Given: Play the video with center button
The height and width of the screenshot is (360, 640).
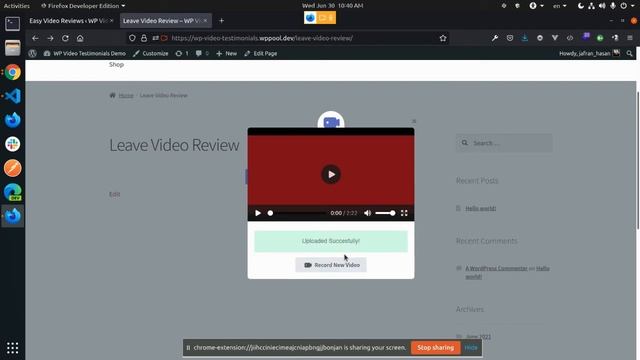Looking at the screenshot, I should [331, 174].
